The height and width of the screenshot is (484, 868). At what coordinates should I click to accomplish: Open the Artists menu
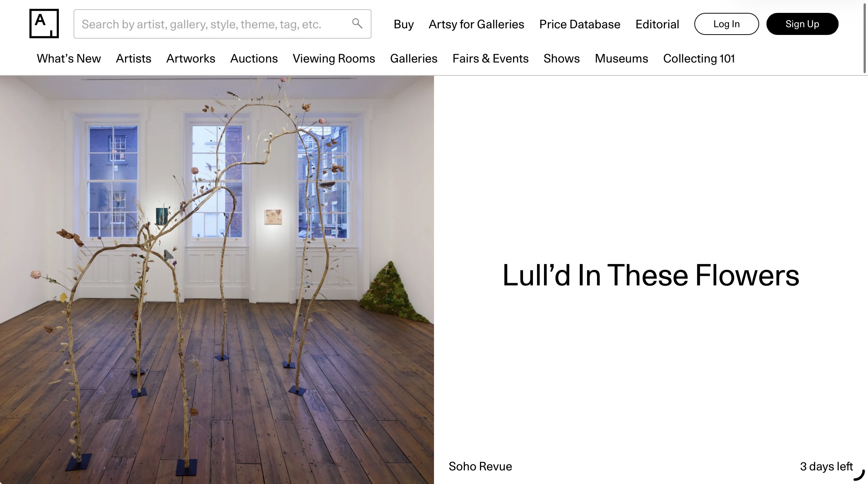click(134, 58)
